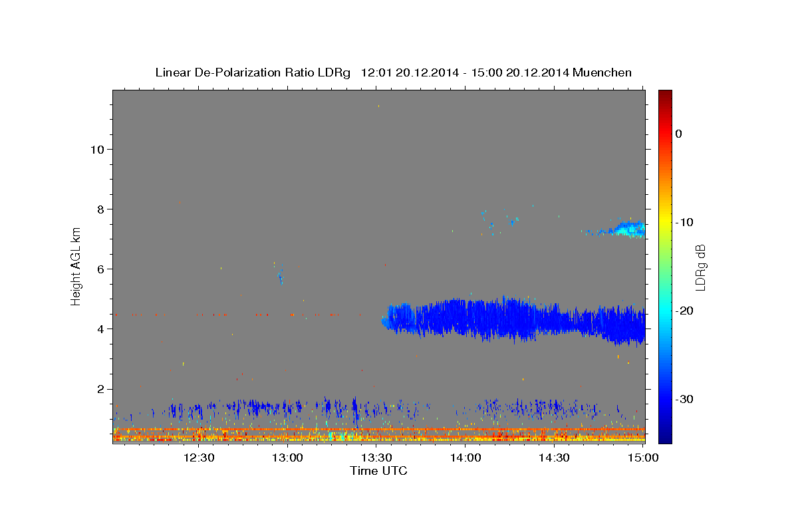Click the title date range '12:01 20.12.2014'
Image resolution: width=798 pixels, height=532 pixels.
[x=409, y=72]
